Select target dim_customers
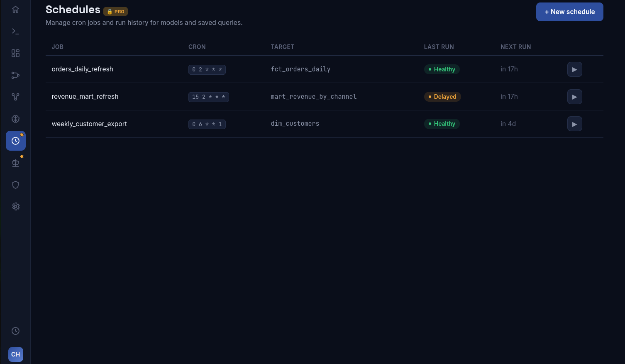The width and height of the screenshot is (625, 364). (x=295, y=124)
